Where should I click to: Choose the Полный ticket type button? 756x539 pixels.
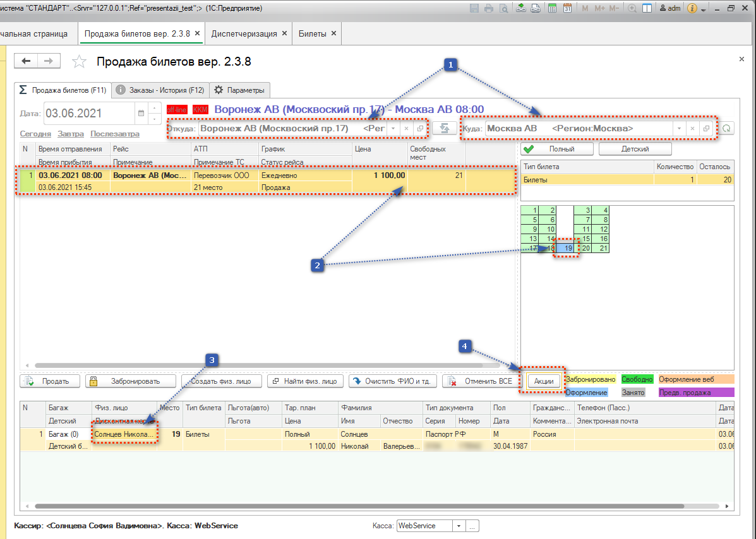pyautogui.click(x=557, y=149)
